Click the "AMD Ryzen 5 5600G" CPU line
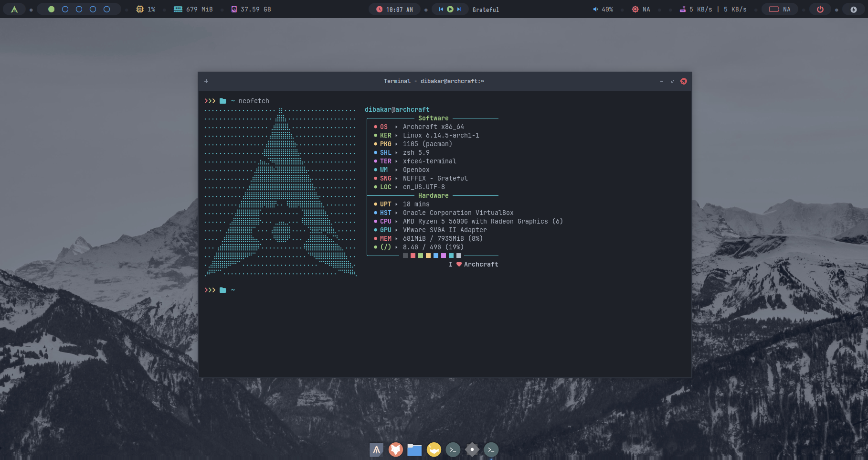This screenshot has height=460, width=868. pos(483,221)
